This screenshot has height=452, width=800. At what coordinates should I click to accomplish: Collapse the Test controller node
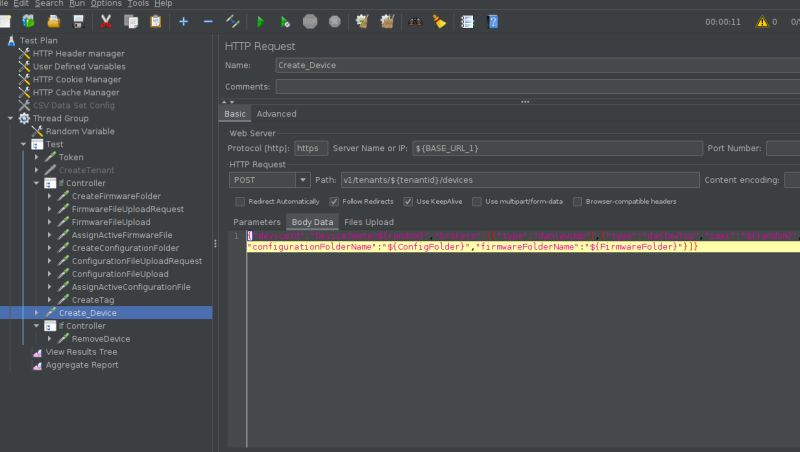(x=23, y=144)
